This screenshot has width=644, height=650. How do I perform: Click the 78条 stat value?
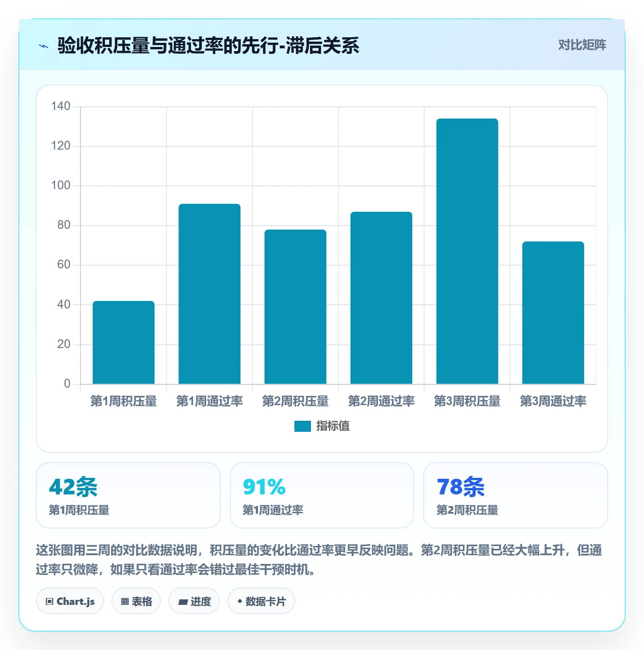[x=461, y=487]
